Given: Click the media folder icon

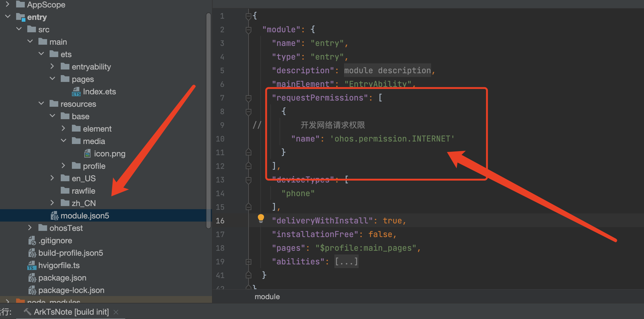Looking at the screenshot, I should [76, 141].
